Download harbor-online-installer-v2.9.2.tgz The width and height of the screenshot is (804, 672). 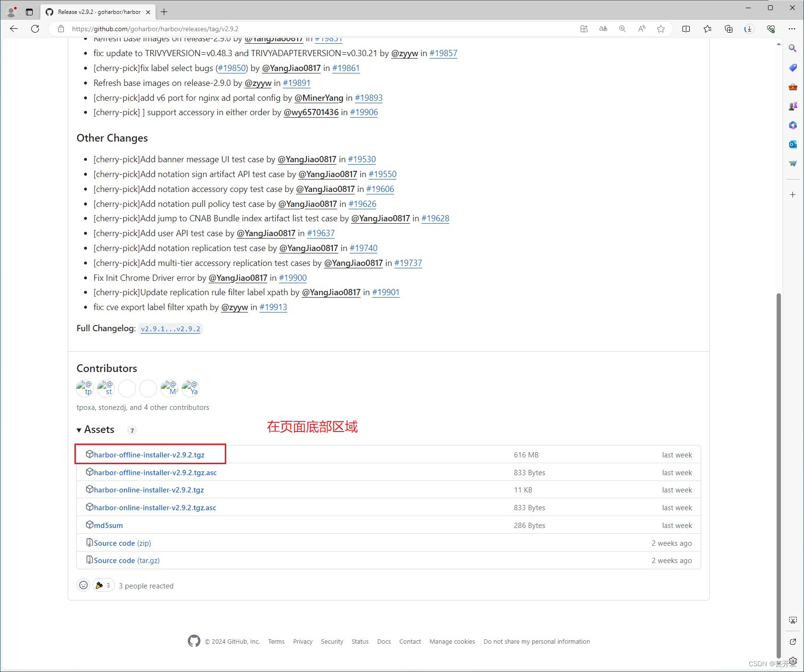[149, 490]
